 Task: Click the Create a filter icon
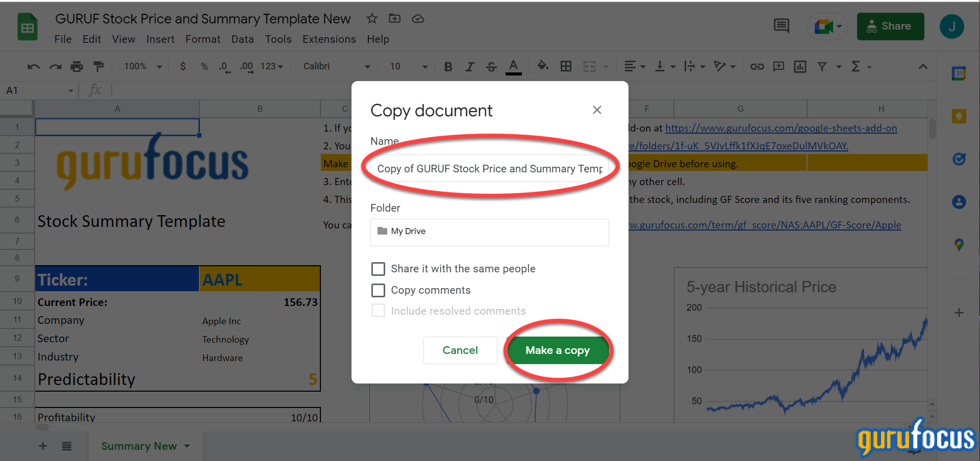click(x=822, y=66)
